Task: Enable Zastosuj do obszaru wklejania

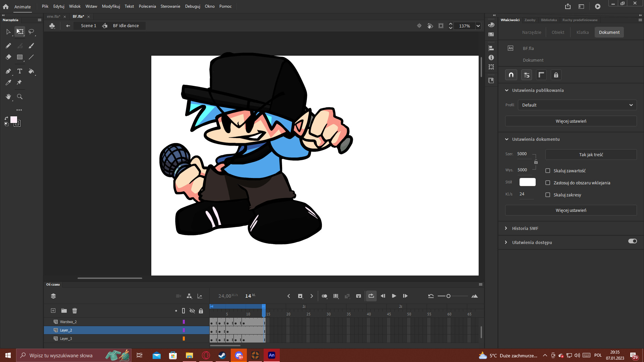Action: pyautogui.click(x=548, y=183)
